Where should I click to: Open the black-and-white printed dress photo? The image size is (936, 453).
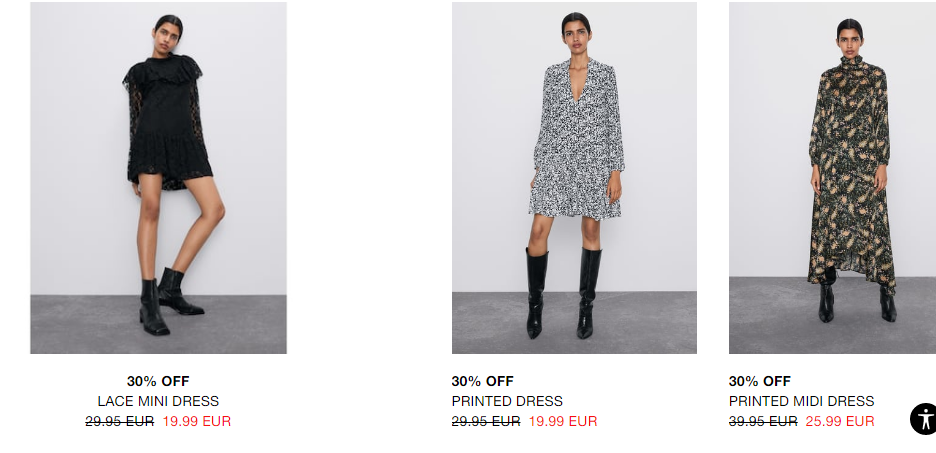point(574,178)
